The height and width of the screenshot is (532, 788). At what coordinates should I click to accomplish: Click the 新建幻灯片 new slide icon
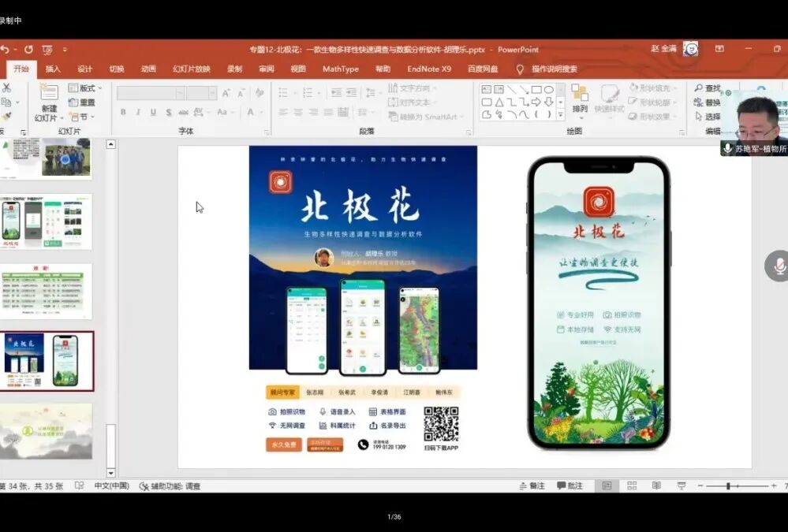pos(49,92)
